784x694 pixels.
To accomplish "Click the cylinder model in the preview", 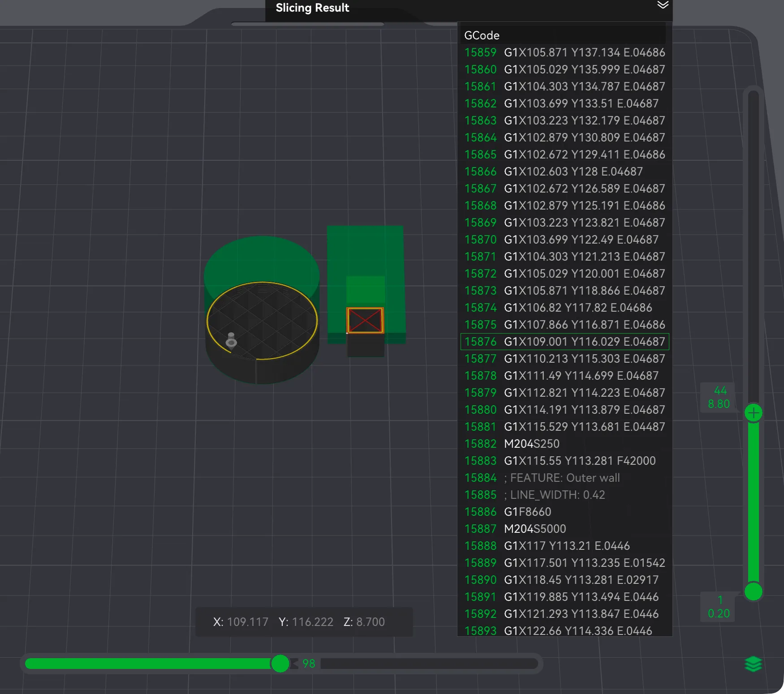I will tap(262, 310).
